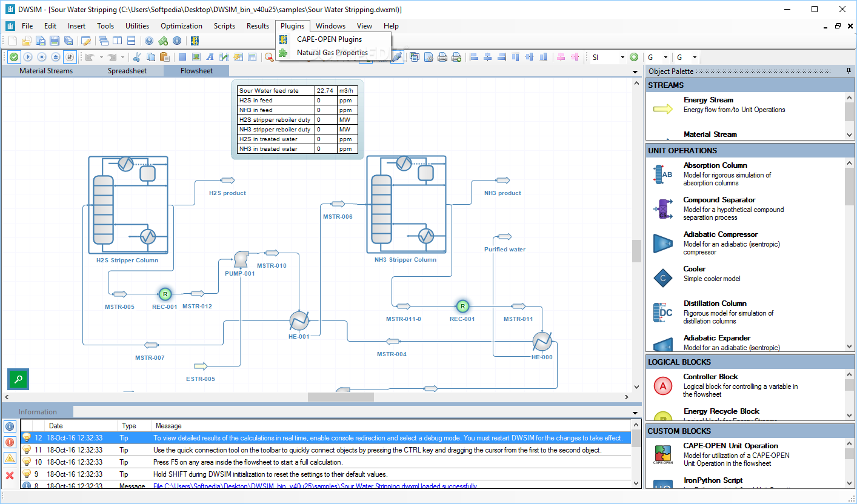Select the Flowsheet tab

tap(197, 71)
